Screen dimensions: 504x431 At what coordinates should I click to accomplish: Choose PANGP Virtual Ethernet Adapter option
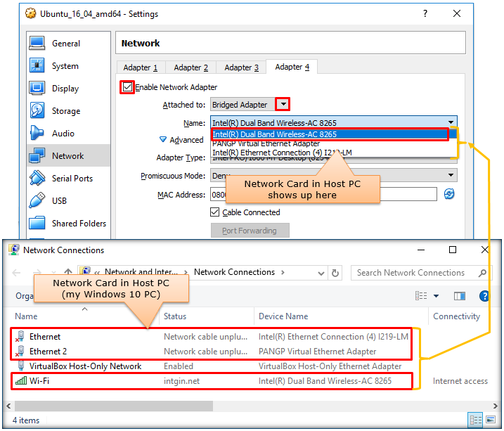(x=334, y=143)
